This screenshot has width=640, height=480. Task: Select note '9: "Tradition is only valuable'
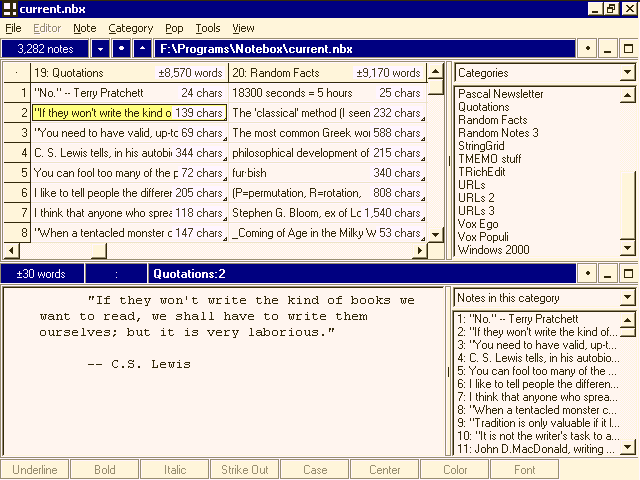tap(538, 423)
